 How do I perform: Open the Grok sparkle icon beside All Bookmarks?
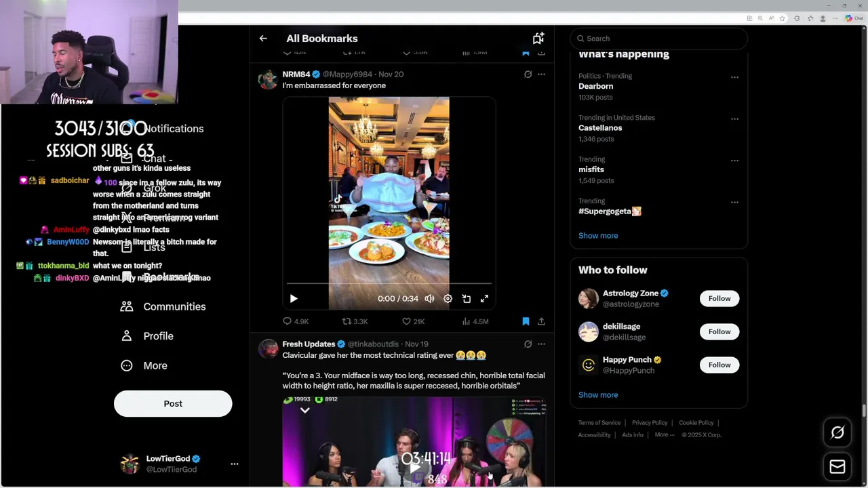pyautogui.click(x=538, y=39)
